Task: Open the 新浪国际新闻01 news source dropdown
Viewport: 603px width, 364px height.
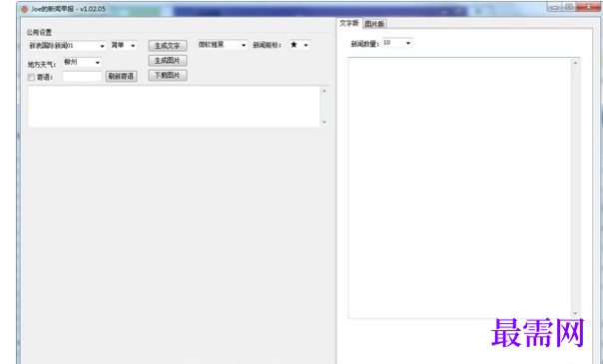Action: (x=67, y=46)
